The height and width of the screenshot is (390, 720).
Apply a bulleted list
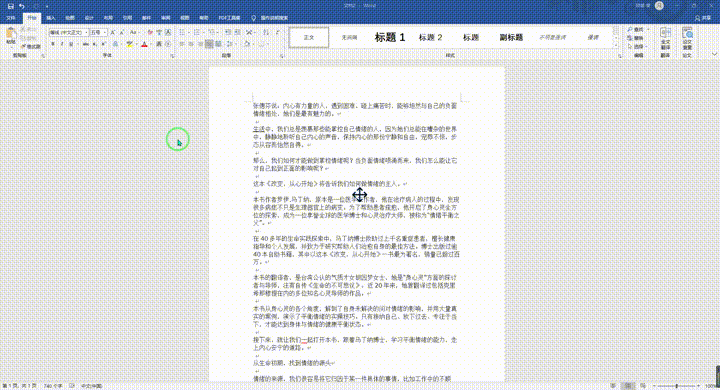[181, 32]
